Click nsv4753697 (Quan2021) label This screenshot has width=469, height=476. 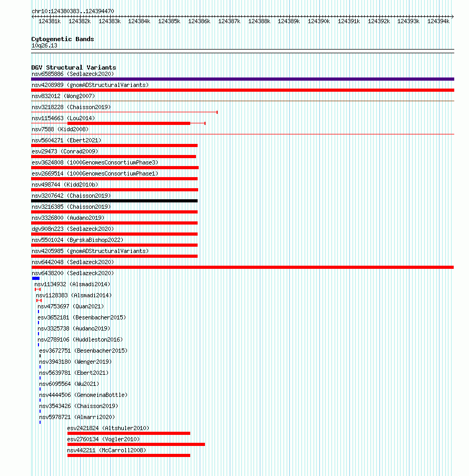click(71, 307)
